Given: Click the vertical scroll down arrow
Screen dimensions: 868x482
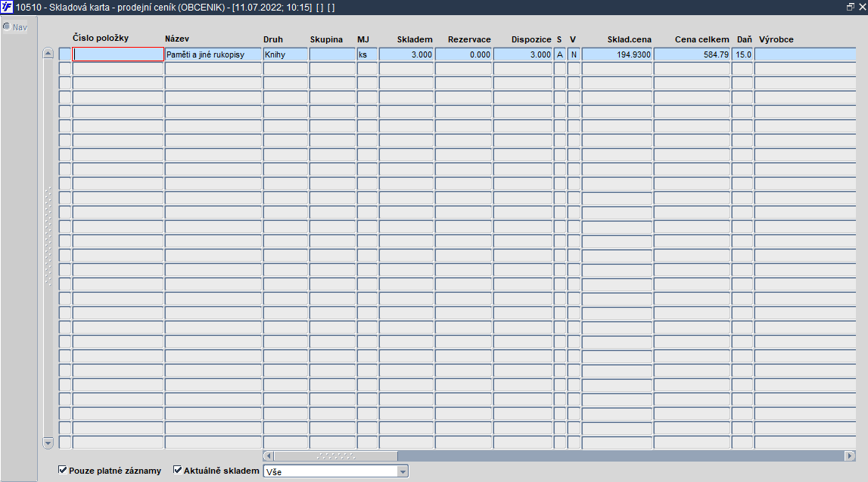Looking at the screenshot, I should (x=48, y=443).
